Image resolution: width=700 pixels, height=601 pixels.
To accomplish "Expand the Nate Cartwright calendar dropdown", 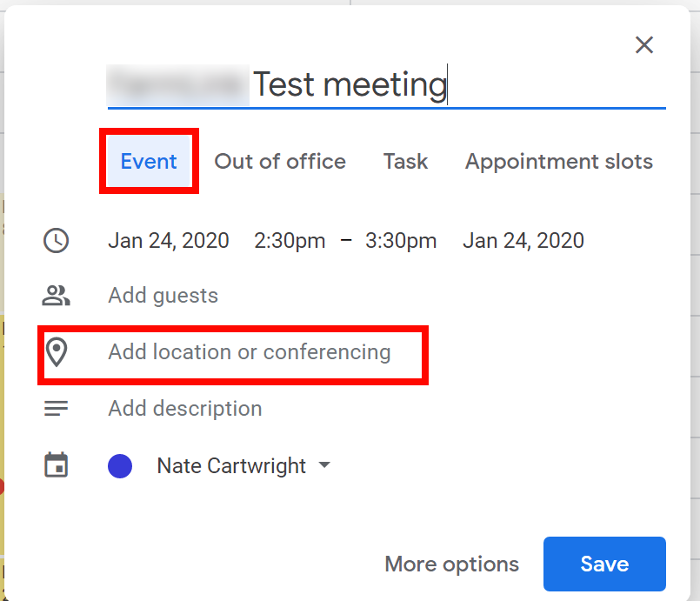I will point(323,465).
